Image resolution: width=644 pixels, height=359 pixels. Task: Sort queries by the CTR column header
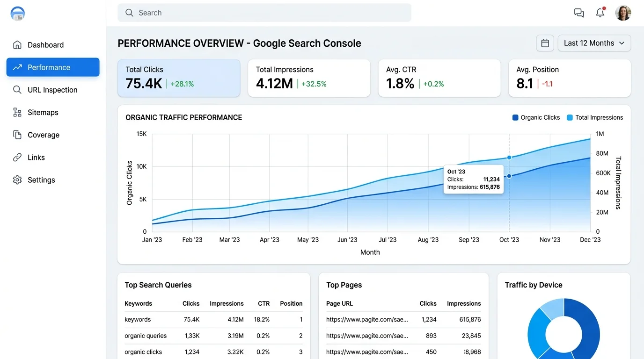[x=264, y=303]
